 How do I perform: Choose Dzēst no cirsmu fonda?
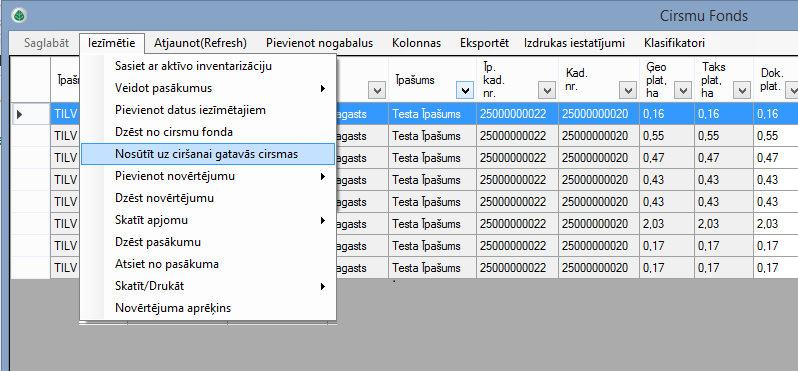[x=208, y=132]
